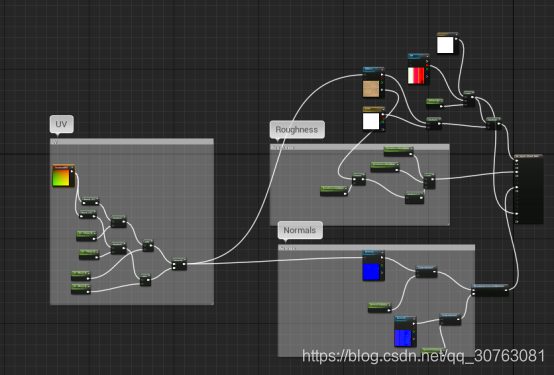Screen dimensions: 554x375
Task: Click top white constant node output pin
Action: pyautogui.click(x=456, y=39)
